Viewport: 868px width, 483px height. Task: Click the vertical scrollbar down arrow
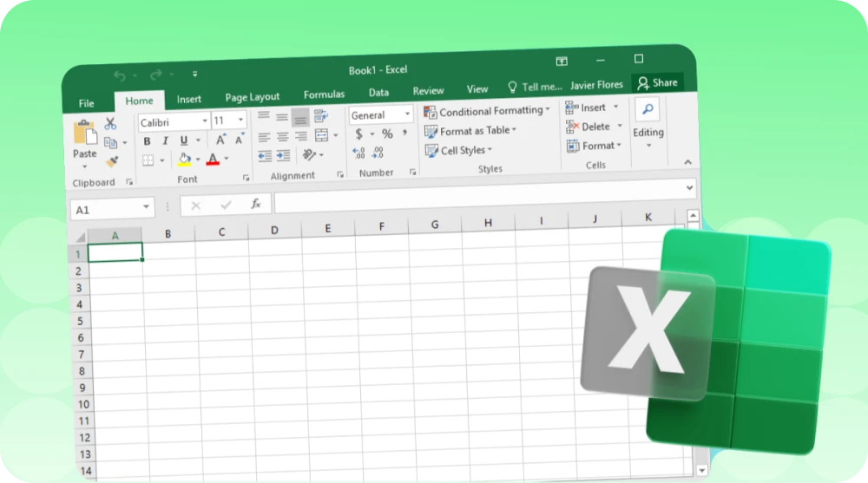click(x=702, y=470)
